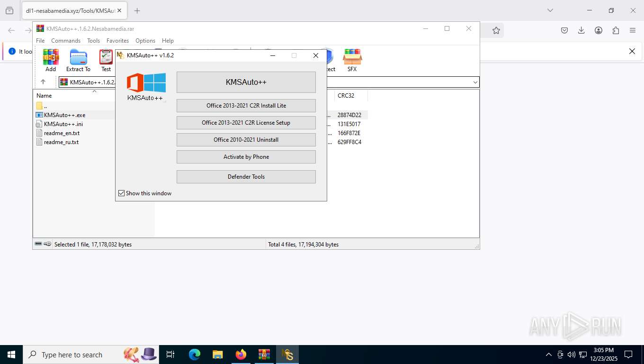Open the Tools menu
The image size is (644, 364).
point(93,41)
